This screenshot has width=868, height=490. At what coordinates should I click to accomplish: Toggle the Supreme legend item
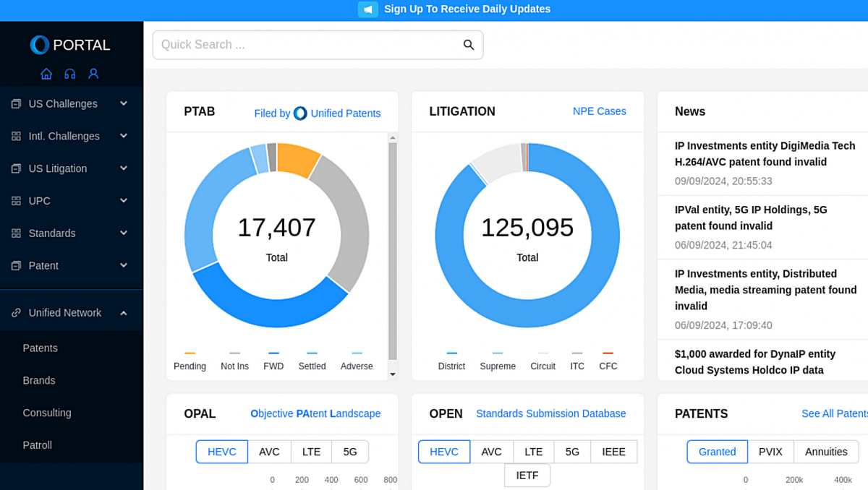coord(498,361)
